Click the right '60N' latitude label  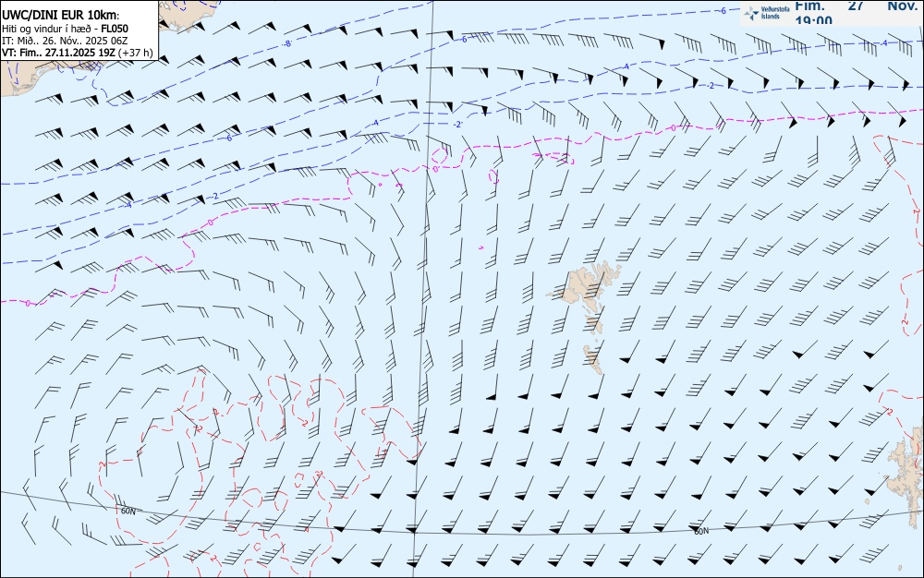click(x=701, y=531)
